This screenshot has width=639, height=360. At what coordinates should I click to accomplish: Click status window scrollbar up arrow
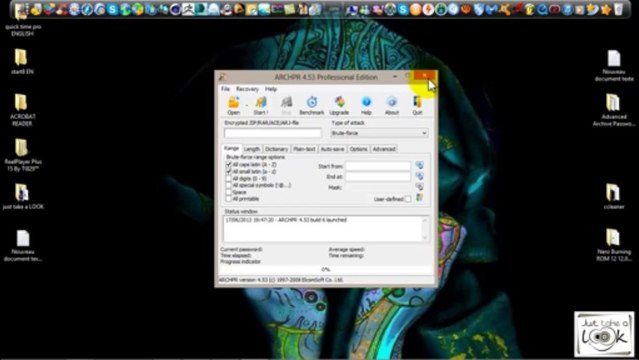(x=425, y=221)
